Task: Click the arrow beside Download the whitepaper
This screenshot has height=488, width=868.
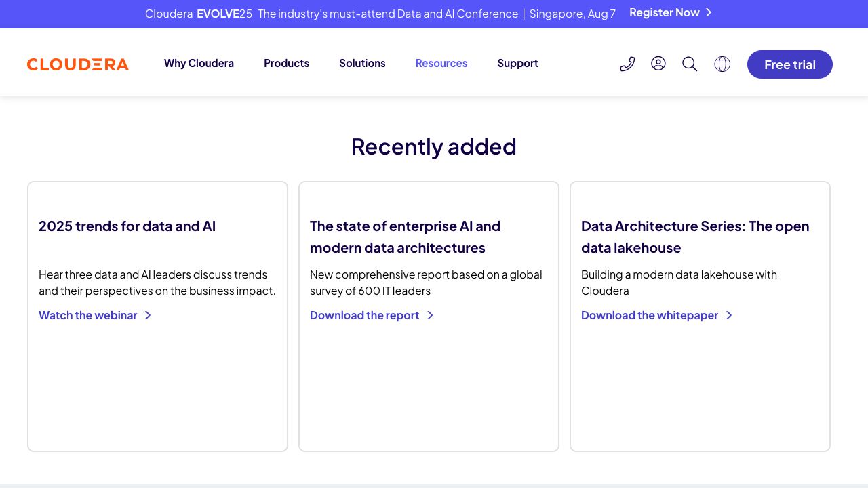Action: (729, 315)
